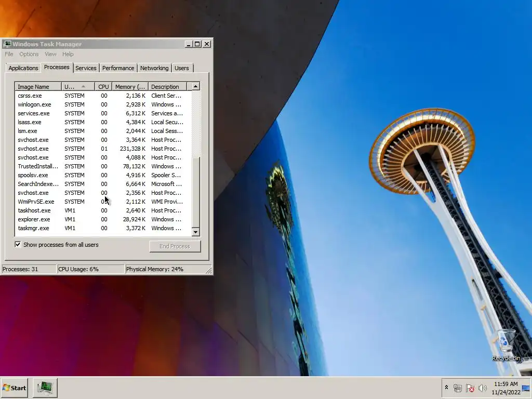The width and height of the screenshot is (532, 399).
Task: Click the End Process button
Action: point(175,246)
